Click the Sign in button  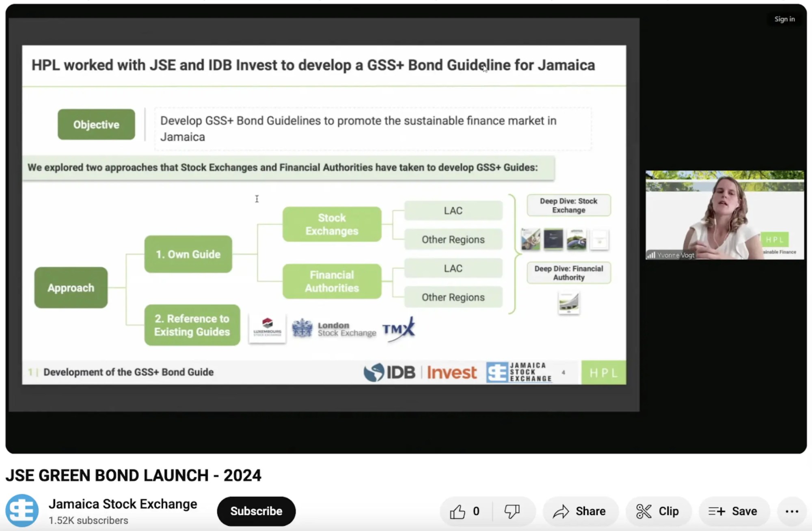point(784,19)
